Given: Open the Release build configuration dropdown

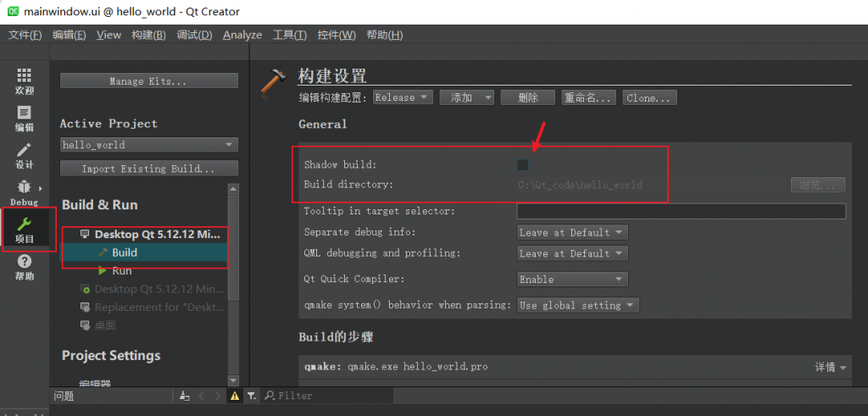Looking at the screenshot, I should (403, 97).
